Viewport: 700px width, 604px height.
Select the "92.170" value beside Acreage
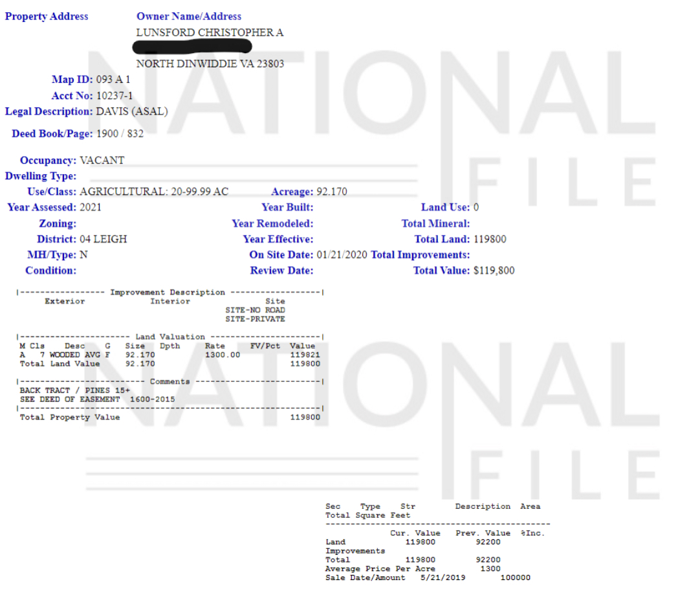point(332,192)
